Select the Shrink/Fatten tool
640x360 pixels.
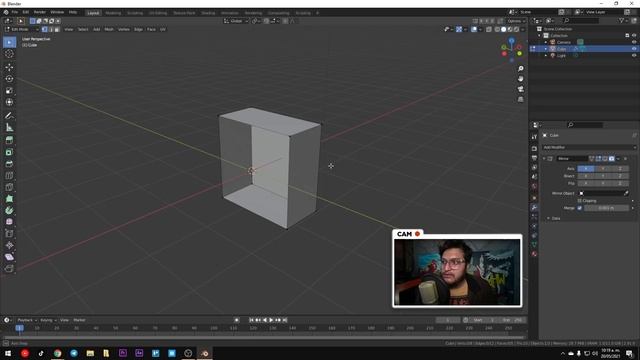pos(9,245)
